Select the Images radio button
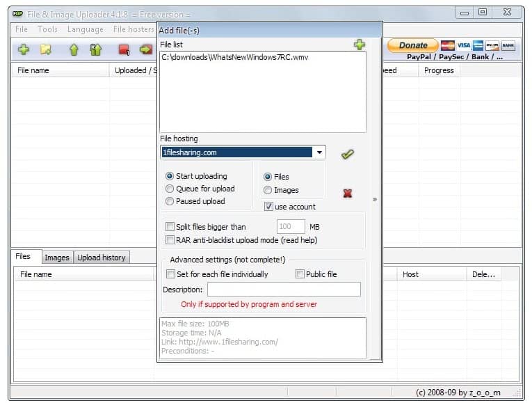The width and height of the screenshot is (532, 403). (268, 190)
